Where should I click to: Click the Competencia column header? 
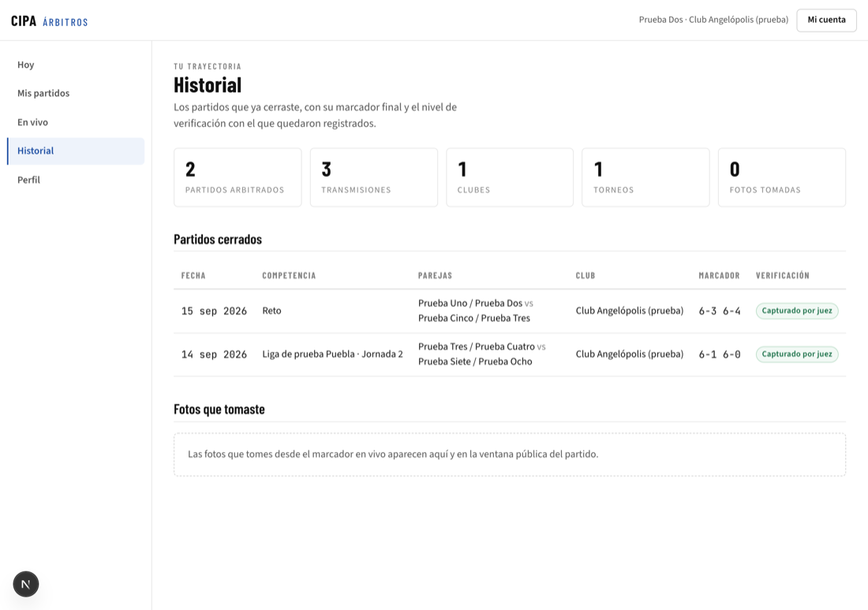pos(289,275)
